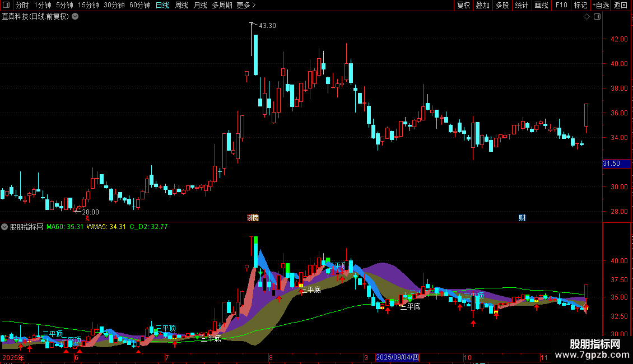Click the 返回 back button
Viewport: 633px width, 364px height.
(x=621, y=5)
